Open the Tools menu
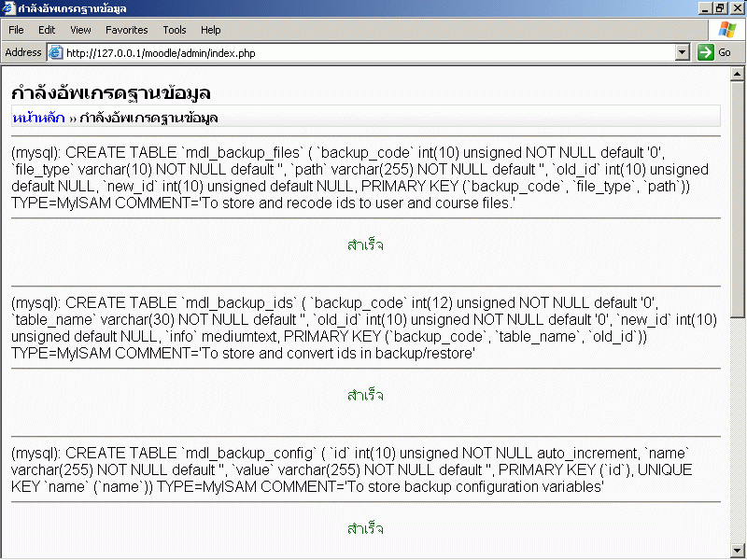747x560 pixels. coord(175,30)
